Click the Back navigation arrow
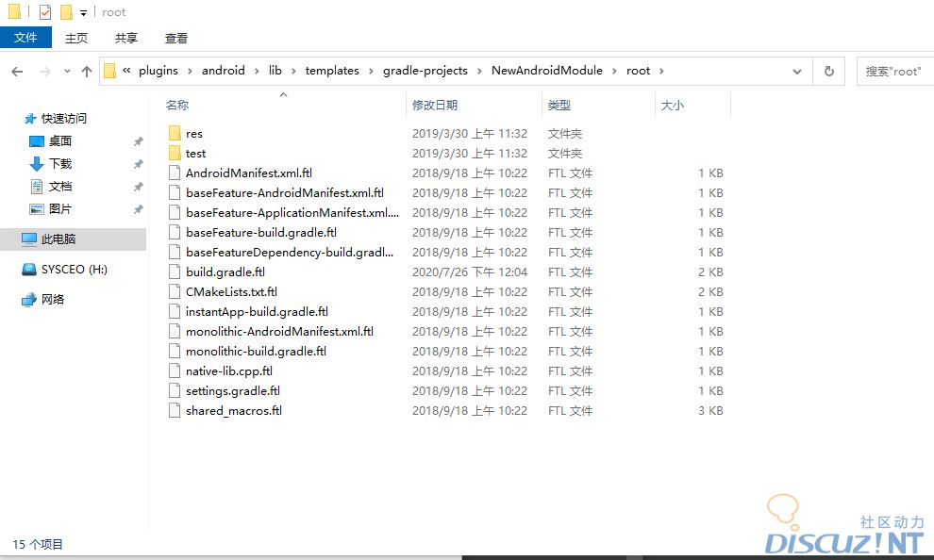The height and width of the screenshot is (560, 934). tap(17, 71)
